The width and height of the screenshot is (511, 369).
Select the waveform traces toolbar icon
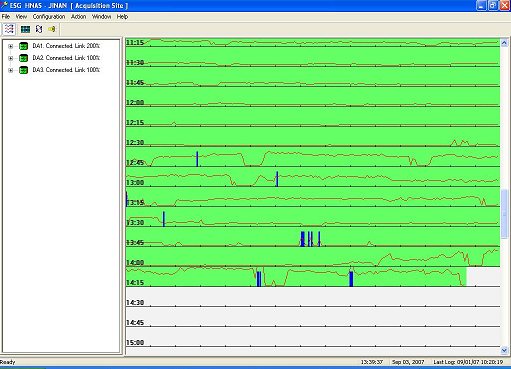tap(9, 29)
